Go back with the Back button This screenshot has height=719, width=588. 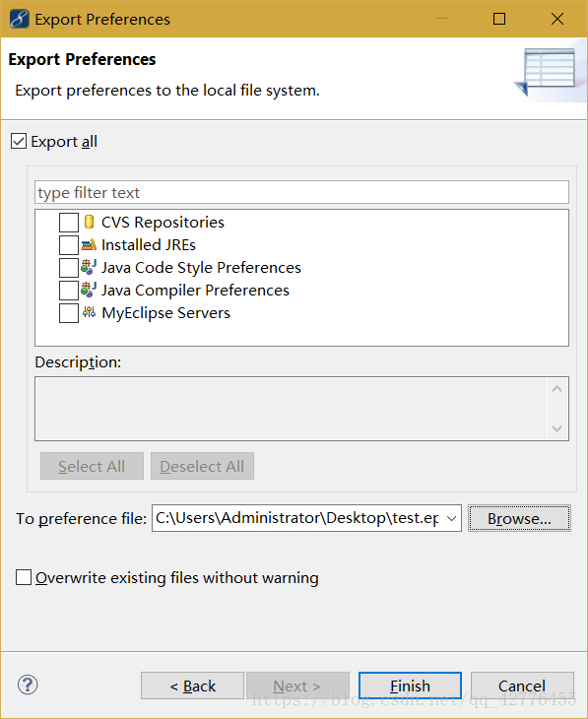coord(192,686)
